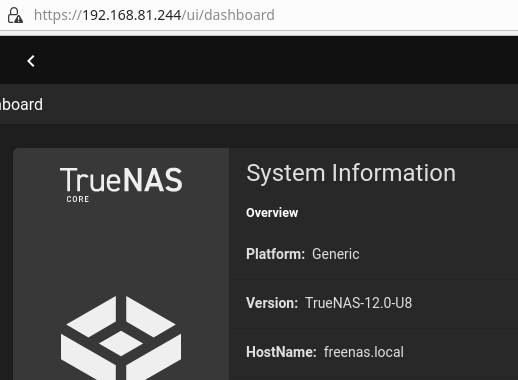This screenshot has height=380, width=518.
Task: Click the insecure connection lock icon
Action: [x=15, y=15]
